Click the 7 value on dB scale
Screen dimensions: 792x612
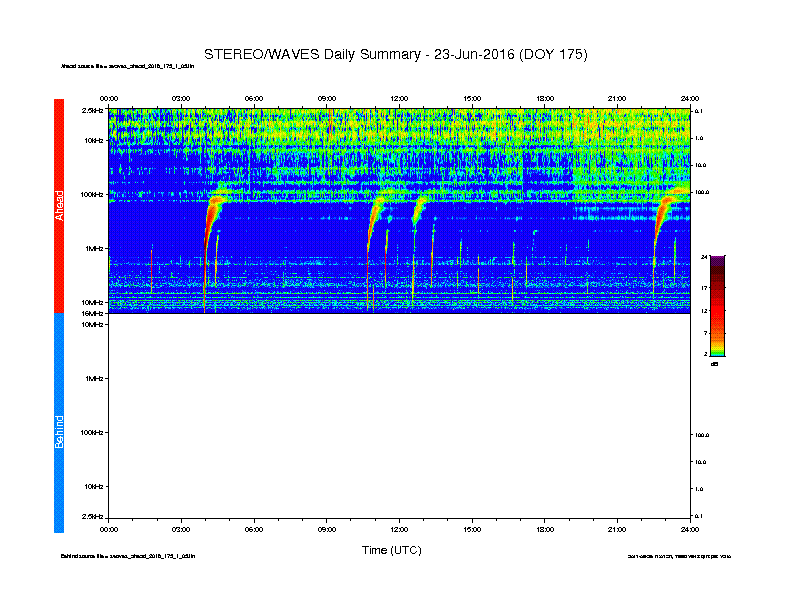pyautogui.click(x=706, y=333)
